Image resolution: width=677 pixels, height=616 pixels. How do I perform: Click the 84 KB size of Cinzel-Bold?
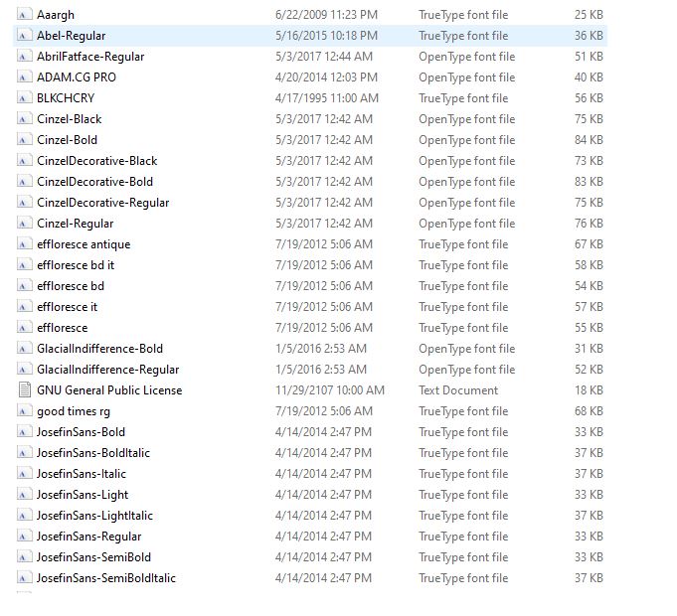click(x=589, y=140)
